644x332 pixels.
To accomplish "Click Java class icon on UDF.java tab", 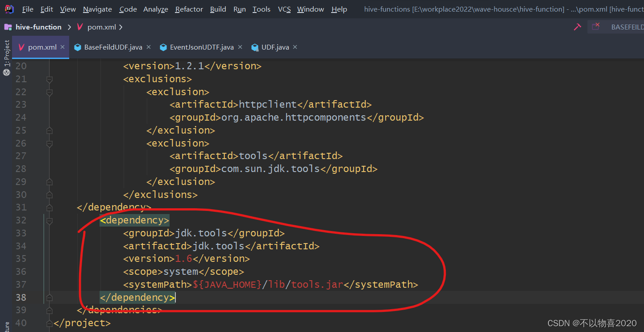I will click(x=255, y=47).
